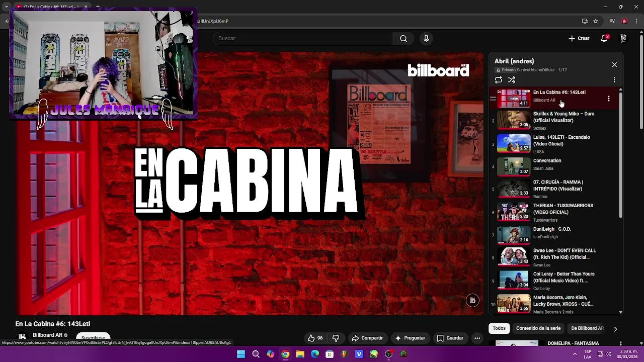Select the Contenido de la serie chip
Viewport: 644px width, 362px height.
pyautogui.click(x=538, y=328)
